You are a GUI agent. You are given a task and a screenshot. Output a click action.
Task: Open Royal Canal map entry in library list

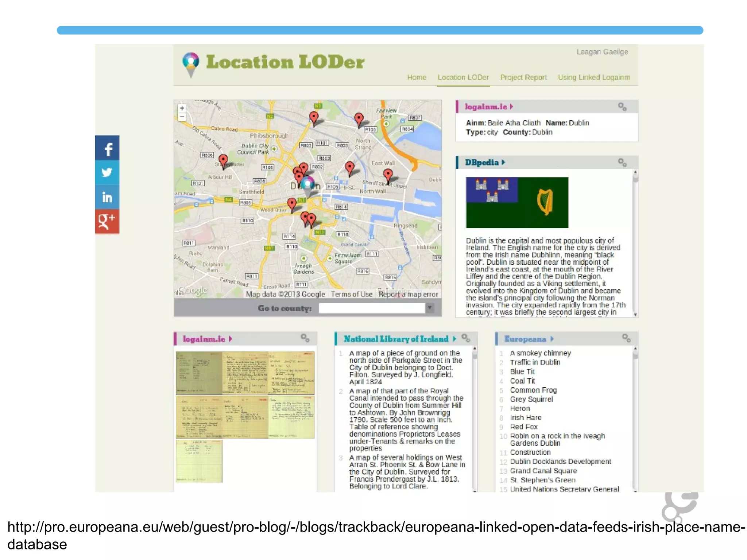[406, 419]
